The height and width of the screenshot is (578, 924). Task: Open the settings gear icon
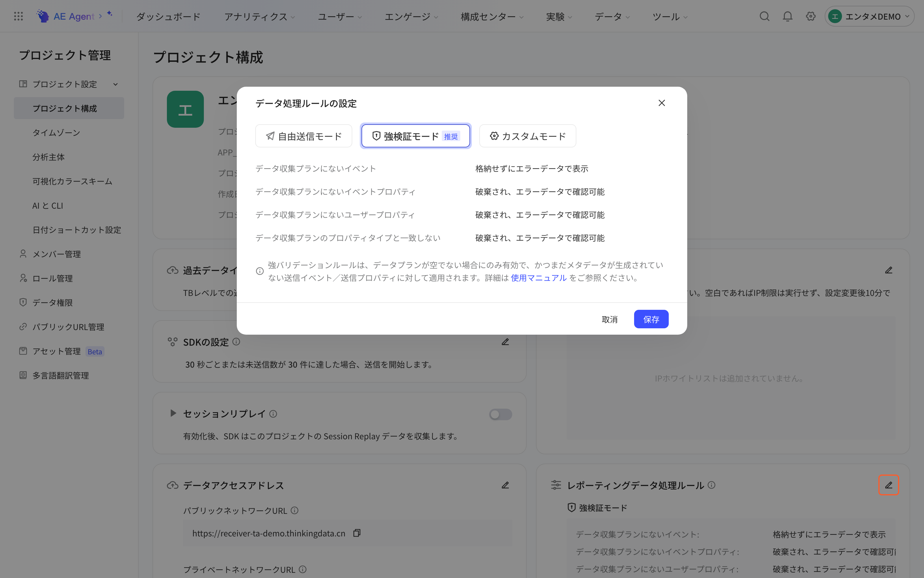pyautogui.click(x=811, y=16)
